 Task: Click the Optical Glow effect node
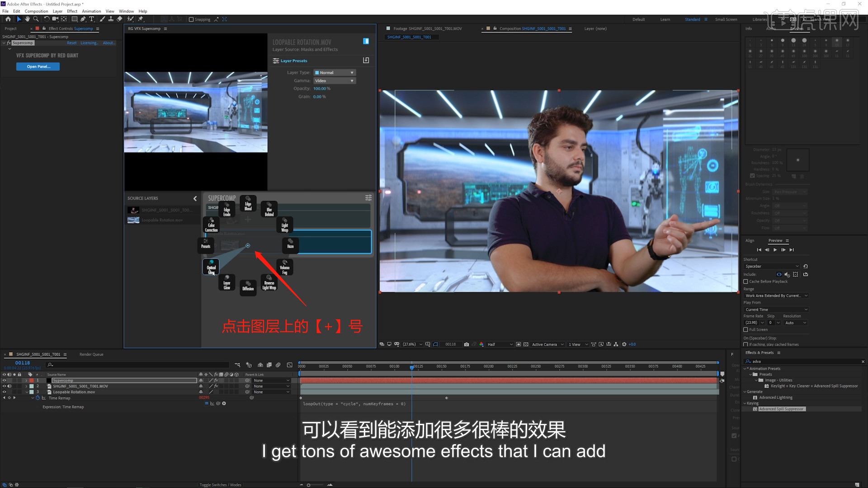[211, 267]
